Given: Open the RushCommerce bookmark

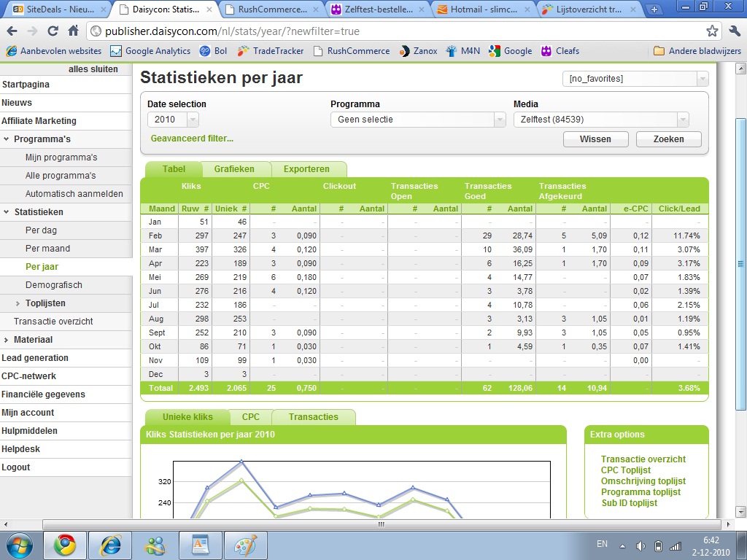Looking at the screenshot, I should 351,51.
